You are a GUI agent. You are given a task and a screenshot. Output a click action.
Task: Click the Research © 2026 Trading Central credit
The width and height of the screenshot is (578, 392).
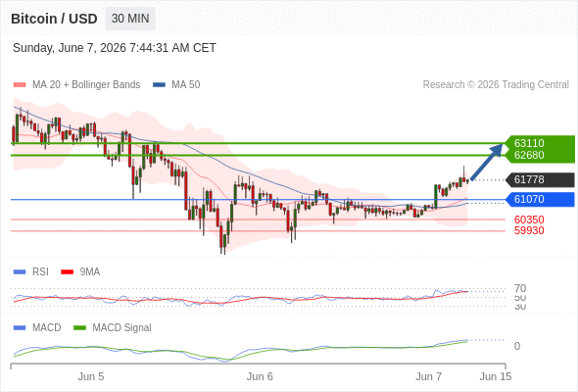(x=496, y=85)
